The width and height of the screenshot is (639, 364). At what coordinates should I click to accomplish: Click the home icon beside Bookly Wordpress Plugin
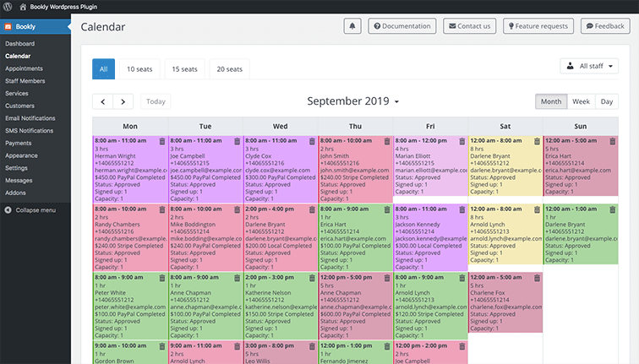23,7
